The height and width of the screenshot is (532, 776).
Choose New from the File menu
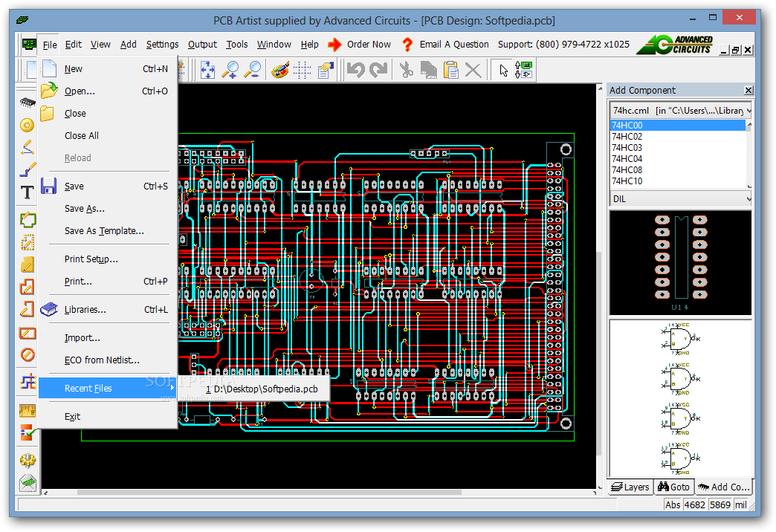pyautogui.click(x=107, y=69)
